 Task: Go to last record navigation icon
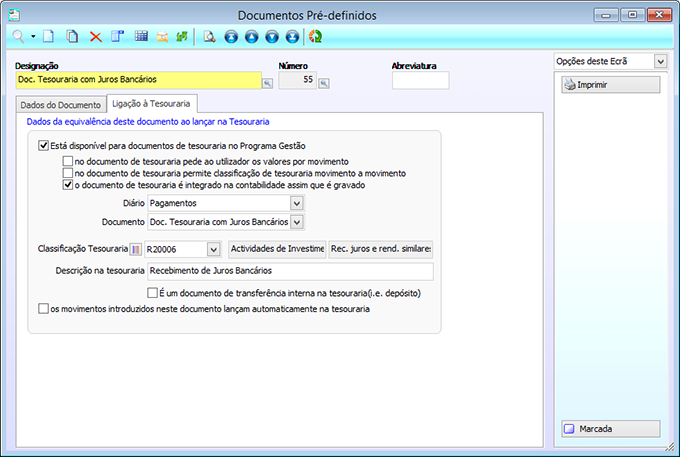(x=292, y=37)
